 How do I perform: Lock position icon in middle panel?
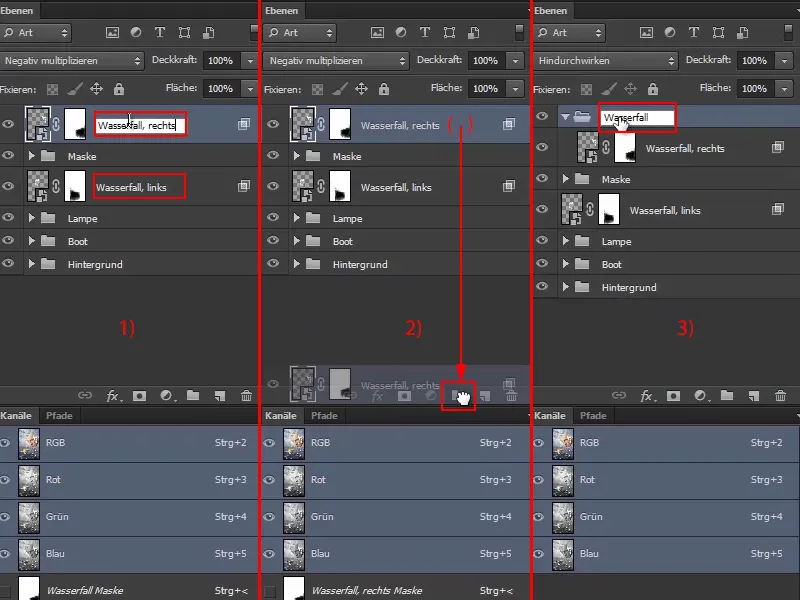tap(361, 89)
